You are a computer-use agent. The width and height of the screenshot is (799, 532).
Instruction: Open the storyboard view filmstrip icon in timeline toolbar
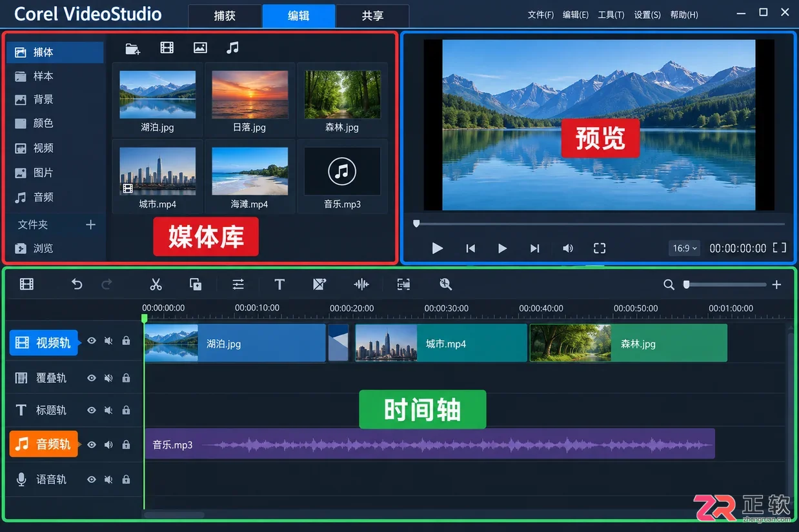[x=26, y=284]
